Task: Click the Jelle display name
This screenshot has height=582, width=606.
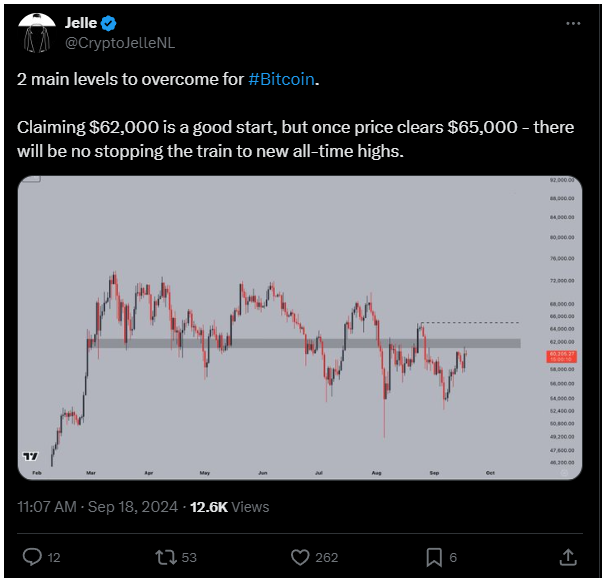Action: [81, 23]
